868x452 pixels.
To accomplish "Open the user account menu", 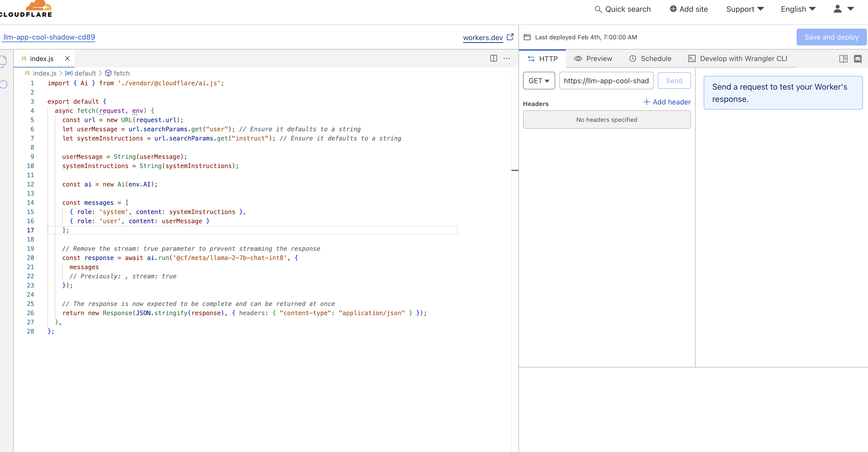I will click(x=843, y=9).
